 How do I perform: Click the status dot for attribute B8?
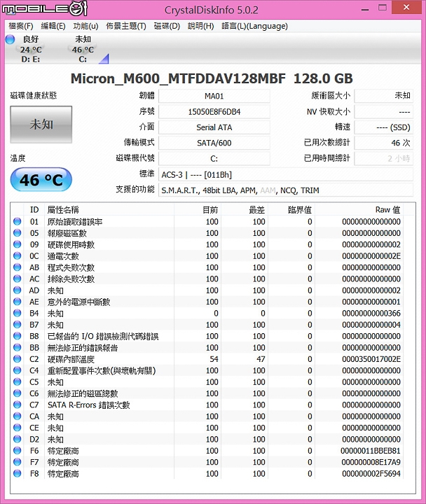(x=18, y=336)
